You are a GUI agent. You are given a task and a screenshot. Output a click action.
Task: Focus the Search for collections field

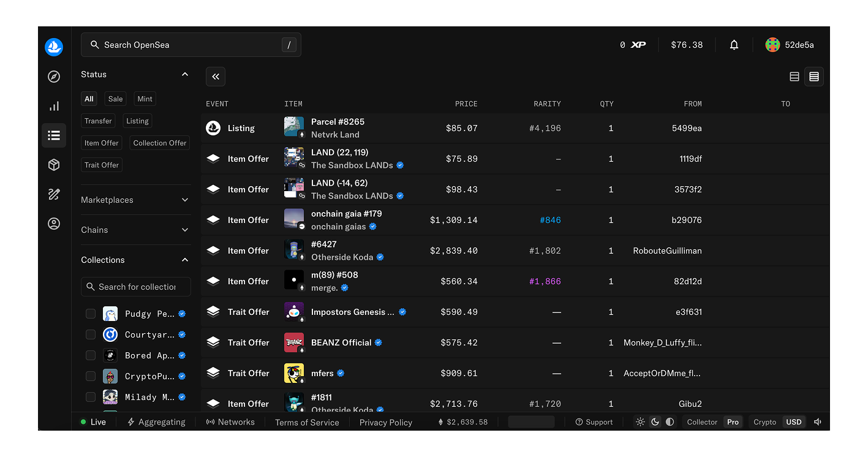click(x=136, y=287)
